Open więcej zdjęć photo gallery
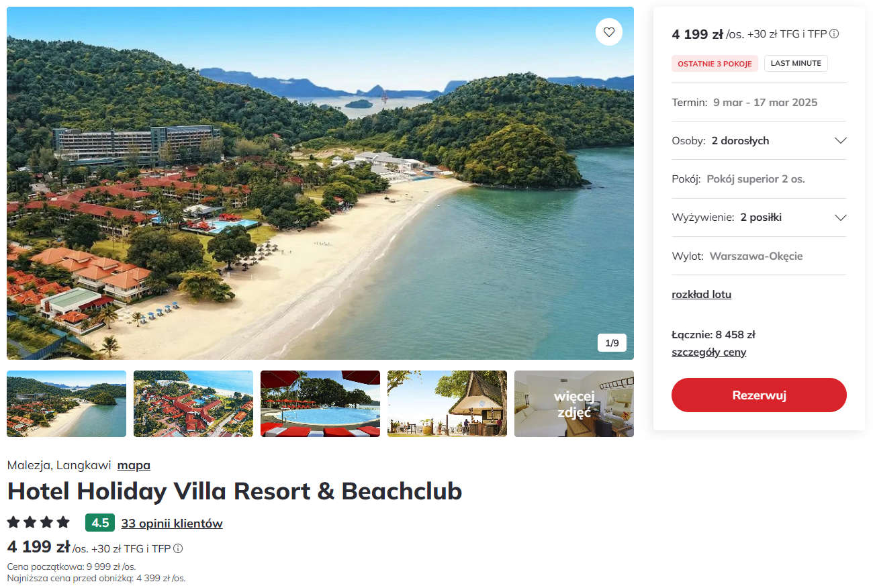Viewport: 873px width, 588px height. [x=574, y=403]
